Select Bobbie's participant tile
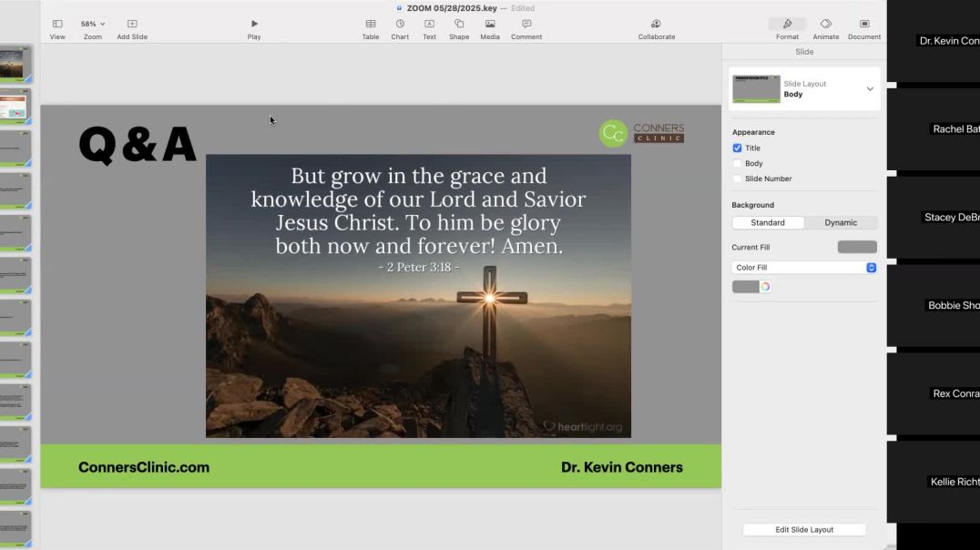This screenshot has width=980, height=550. 934,306
